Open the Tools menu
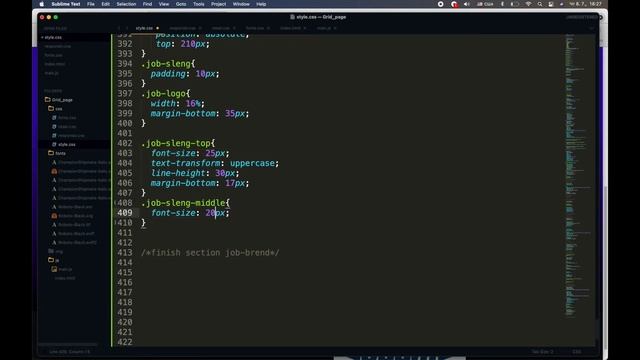Viewport: 640px width, 360px height. point(199,4)
